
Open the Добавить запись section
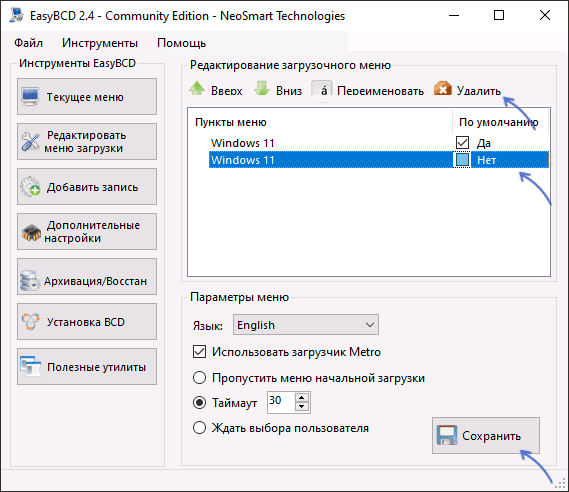87,187
